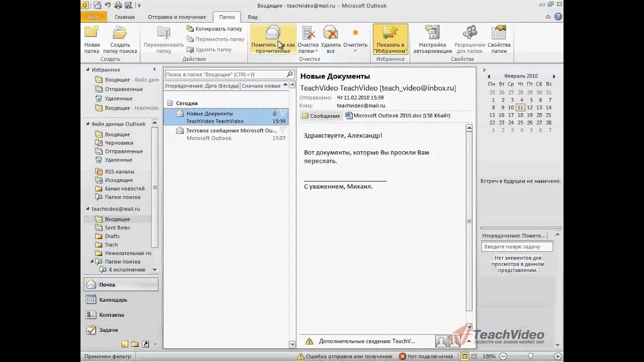Click the Новая папка ribbon icon

click(x=92, y=40)
